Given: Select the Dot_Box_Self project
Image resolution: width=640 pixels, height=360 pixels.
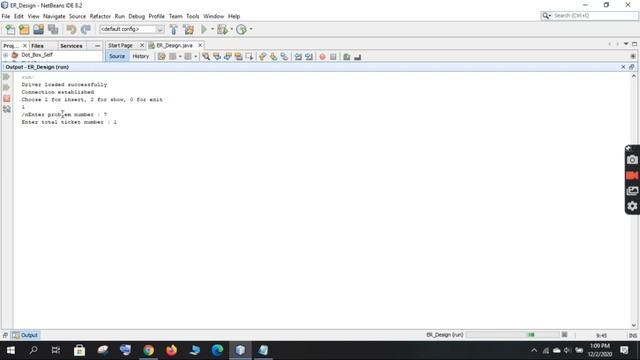Looking at the screenshot, I should click(x=37, y=55).
